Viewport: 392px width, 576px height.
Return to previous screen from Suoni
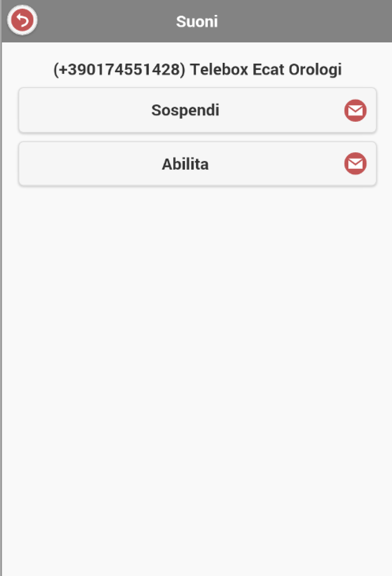(22, 20)
